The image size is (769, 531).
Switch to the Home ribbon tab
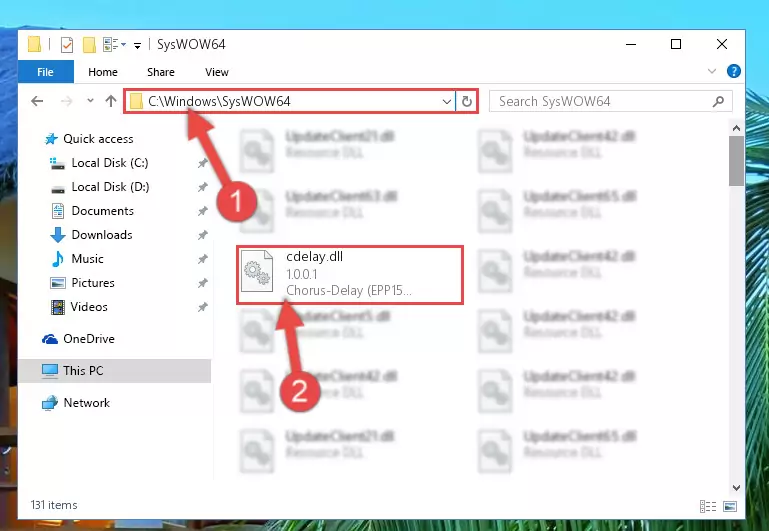(103, 72)
